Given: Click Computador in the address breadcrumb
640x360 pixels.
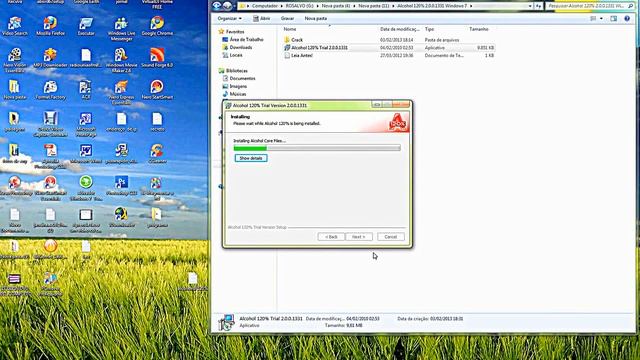Looking at the screenshot, I should (265, 6).
